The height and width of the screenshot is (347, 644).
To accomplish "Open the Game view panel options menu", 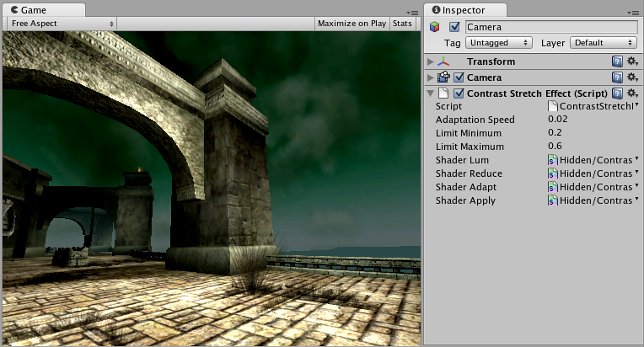I will click(412, 13).
